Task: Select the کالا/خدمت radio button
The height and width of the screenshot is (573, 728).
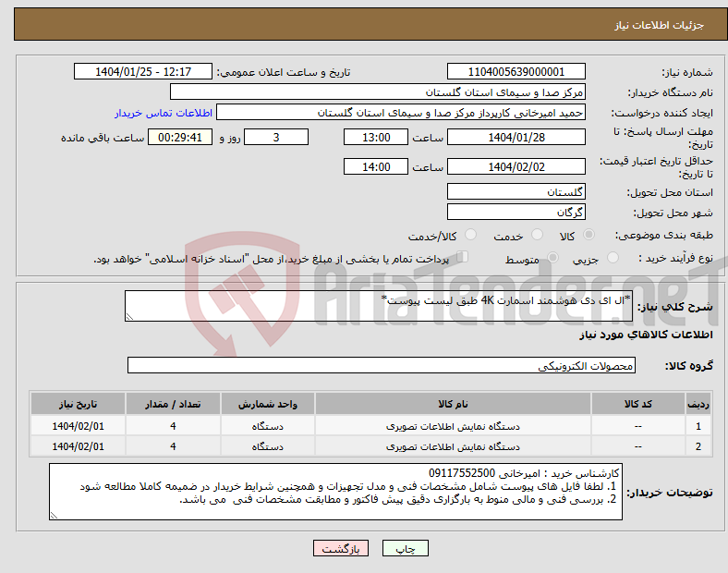Action: tap(470, 235)
